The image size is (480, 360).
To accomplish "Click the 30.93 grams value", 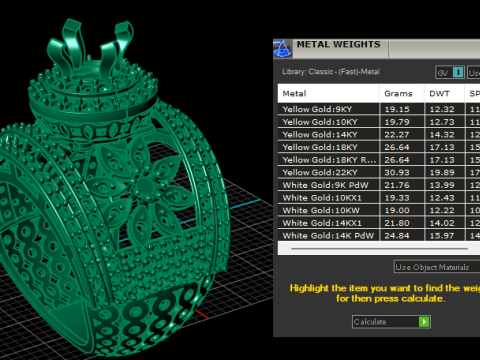I will (397, 173).
